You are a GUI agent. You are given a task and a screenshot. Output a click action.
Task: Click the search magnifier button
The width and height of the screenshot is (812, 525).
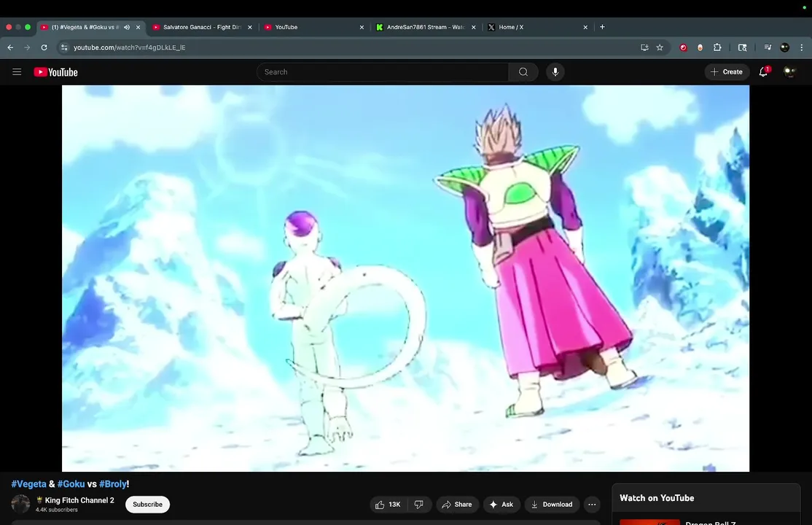tap(523, 72)
